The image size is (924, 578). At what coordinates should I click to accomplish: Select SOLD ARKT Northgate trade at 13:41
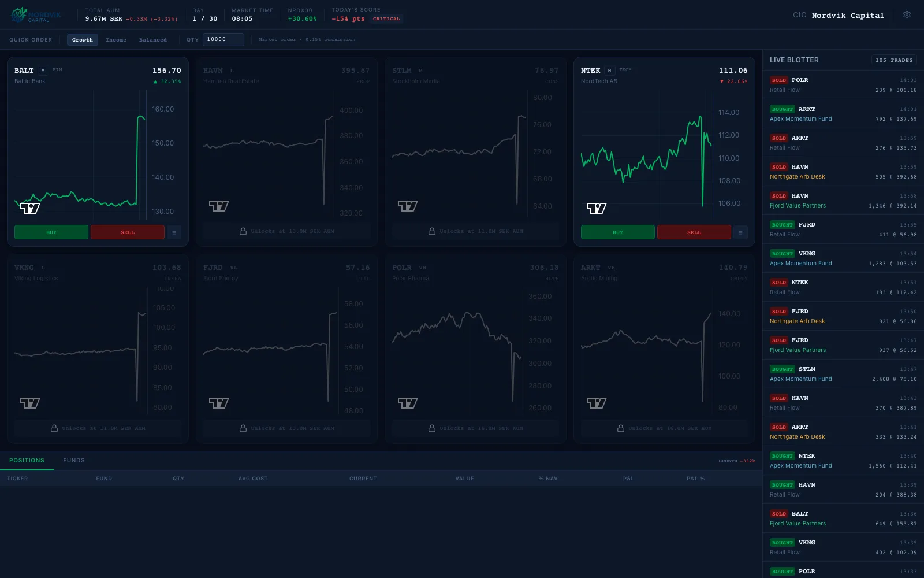point(843,432)
